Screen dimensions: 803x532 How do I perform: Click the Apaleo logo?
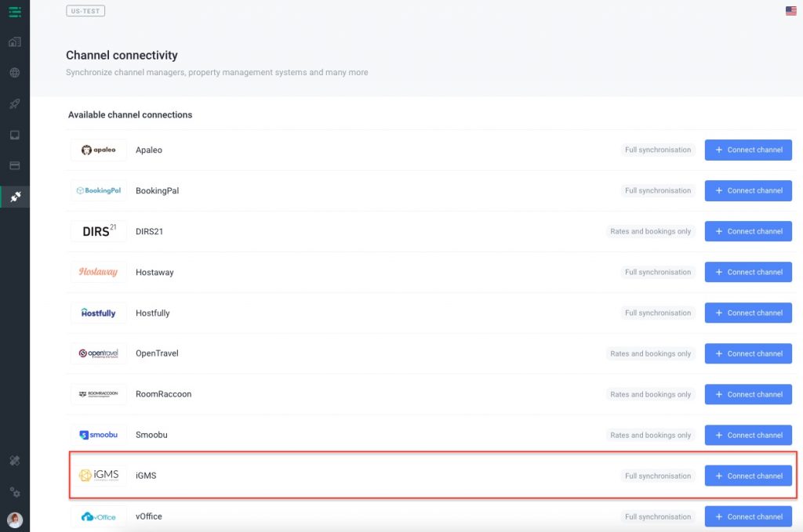click(98, 150)
